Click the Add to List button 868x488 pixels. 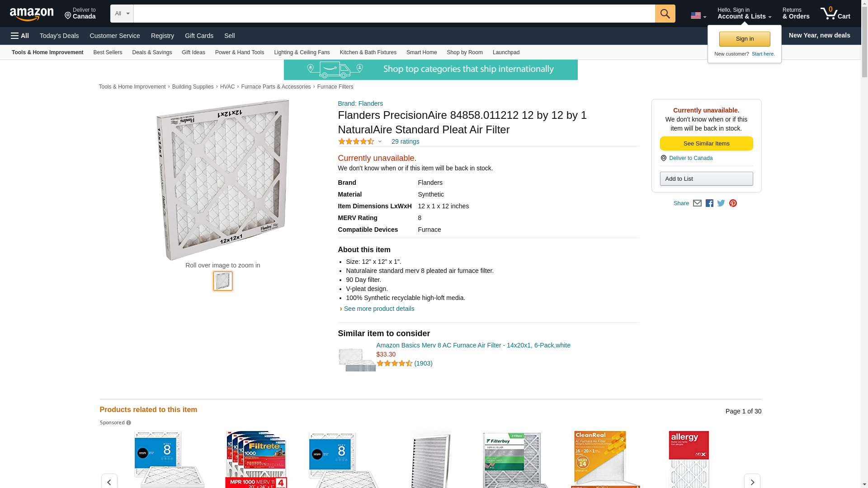(706, 179)
